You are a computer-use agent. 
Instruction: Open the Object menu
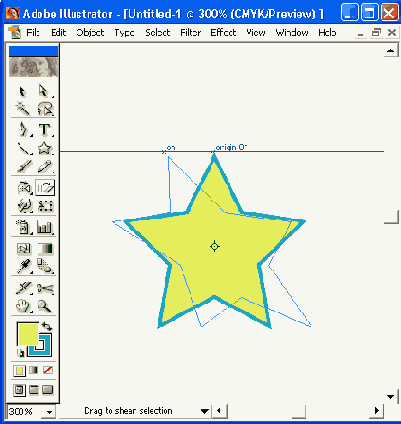(x=90, y=33)
